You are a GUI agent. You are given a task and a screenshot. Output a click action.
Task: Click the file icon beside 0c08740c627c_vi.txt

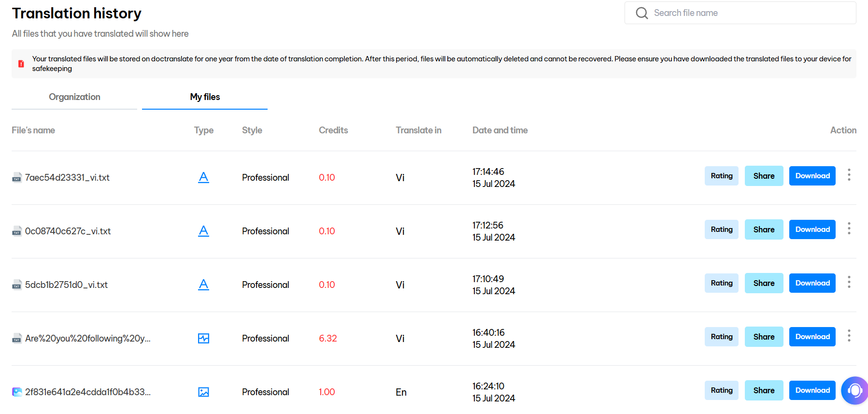pyautogui.click(x=17, y=231)
